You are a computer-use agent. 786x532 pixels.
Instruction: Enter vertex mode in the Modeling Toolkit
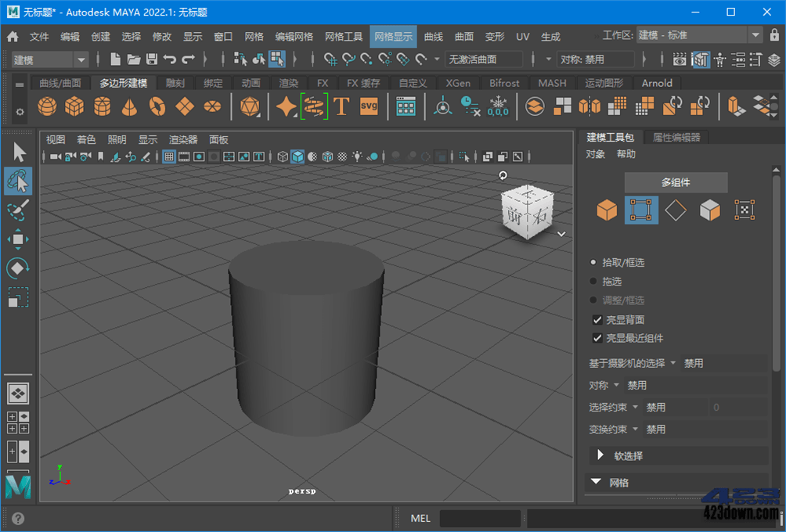[641, 210]
